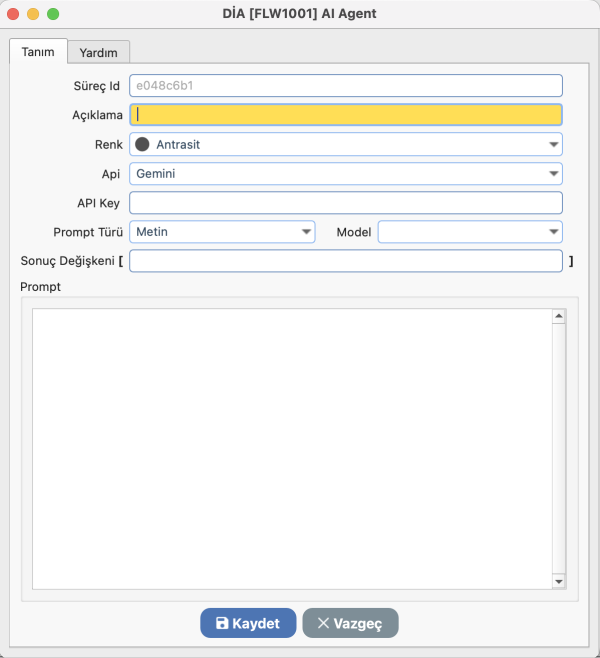Click the floppy disk icon on Kaydet
Viewport: 600px width, 658px height.
click(222, 623)
